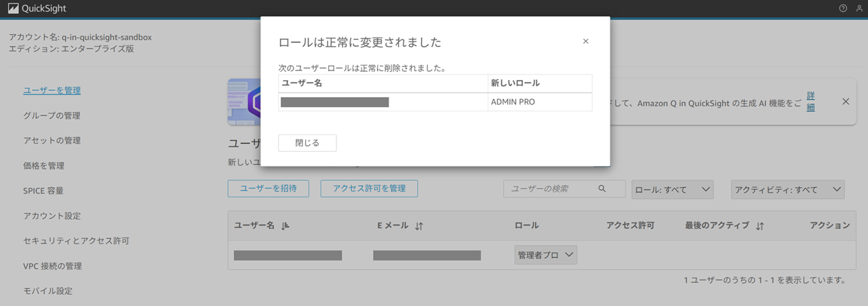Click the エディション: エンタープライズ版 text
Screen dimensions: 868x306
click(x=71, y=49)
